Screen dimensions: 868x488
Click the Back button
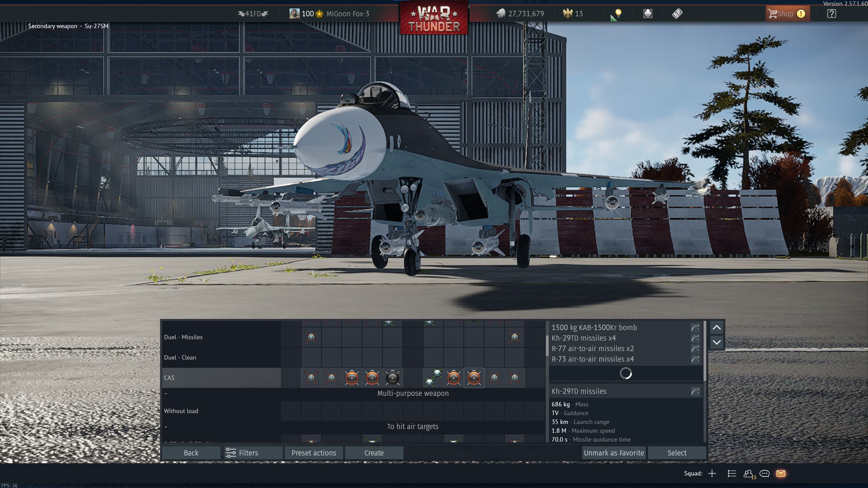pyautogui.click(x=191, y=453)
